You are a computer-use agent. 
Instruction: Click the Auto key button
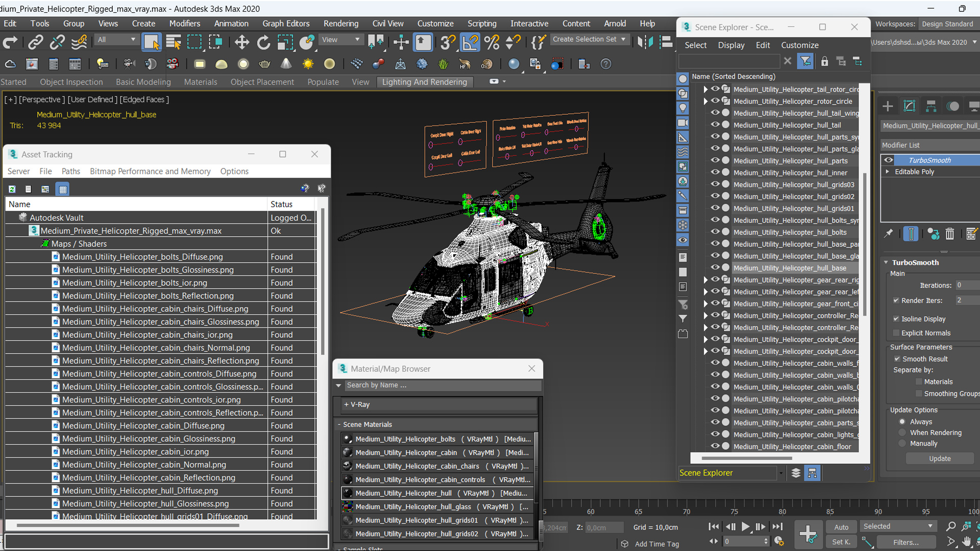tap(841, 527)
